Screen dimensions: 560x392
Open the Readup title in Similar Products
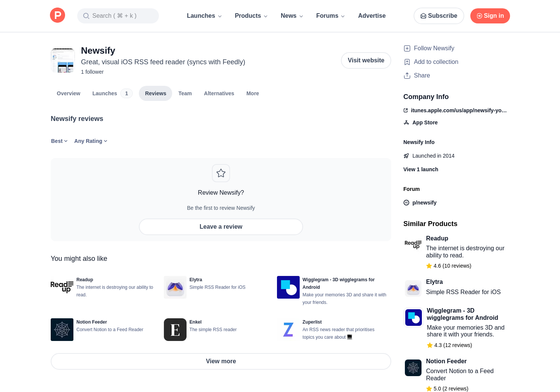tap(437, 239)
